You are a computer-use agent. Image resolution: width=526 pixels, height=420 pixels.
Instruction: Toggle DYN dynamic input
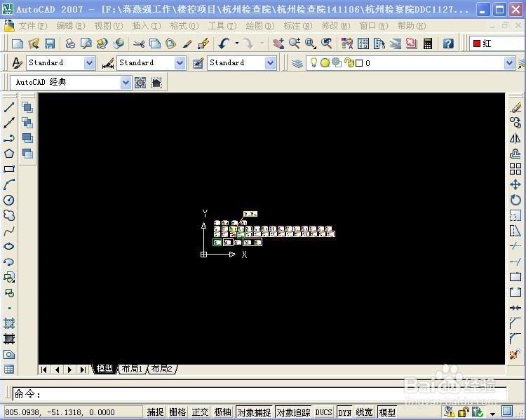[344, 412]
